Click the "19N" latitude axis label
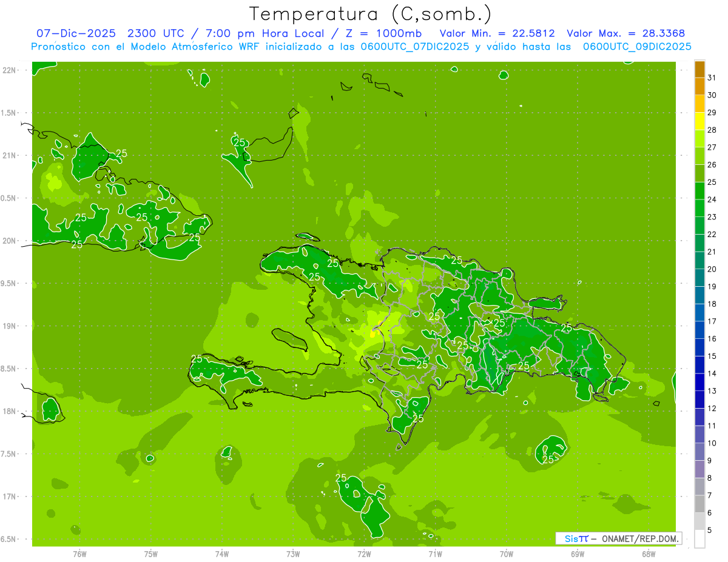The width and height of the screenshot is (728, 562). pos(10,326)
